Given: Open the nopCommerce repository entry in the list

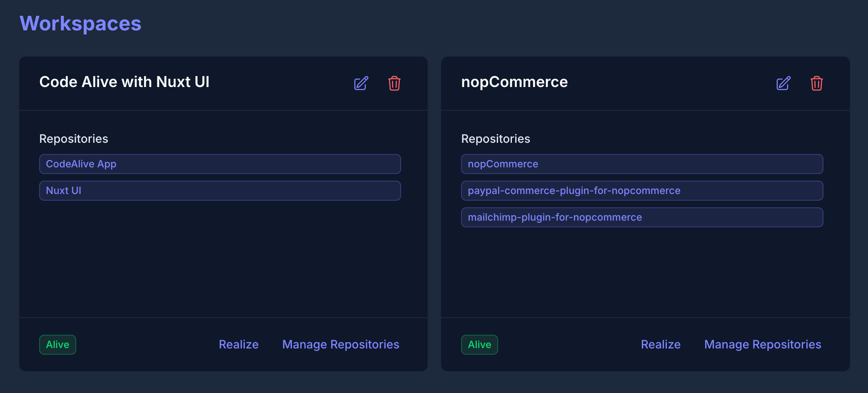Looking at the screenshot, I should [x=642, y=164].
